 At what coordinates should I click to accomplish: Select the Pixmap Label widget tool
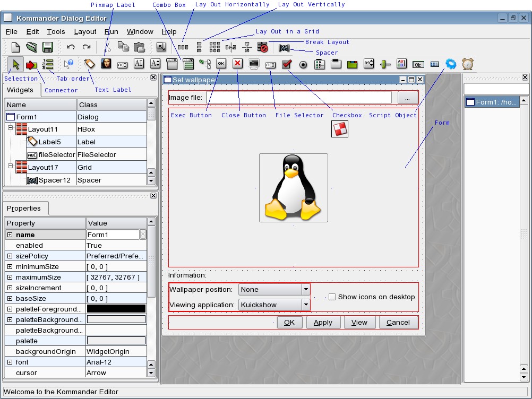point(106,64)
